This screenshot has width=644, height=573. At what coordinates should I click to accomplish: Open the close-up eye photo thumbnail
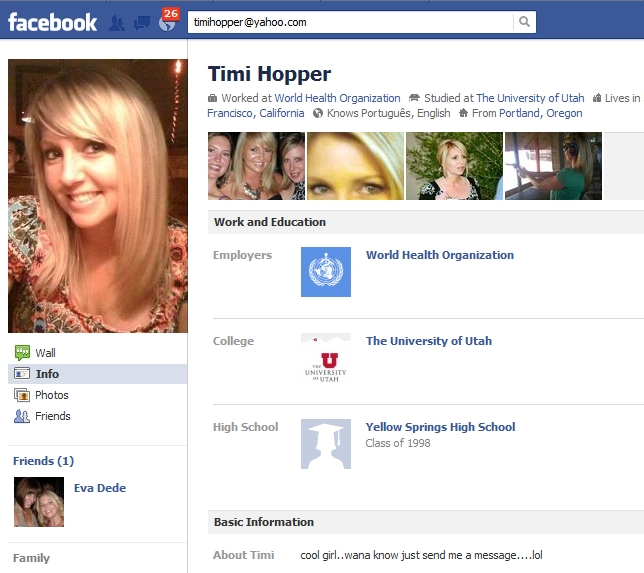(x=355, y=166)
